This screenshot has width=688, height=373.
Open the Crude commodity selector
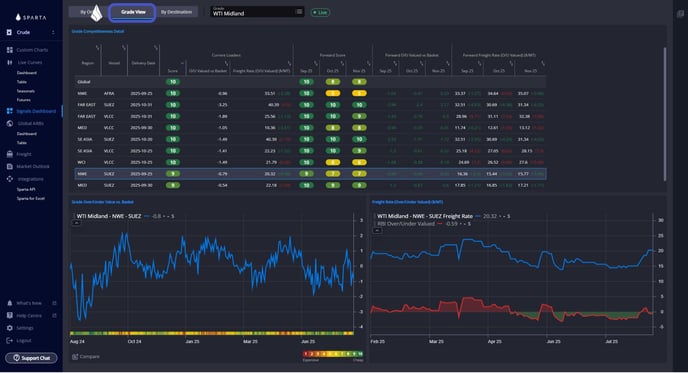tap(31, 32)
